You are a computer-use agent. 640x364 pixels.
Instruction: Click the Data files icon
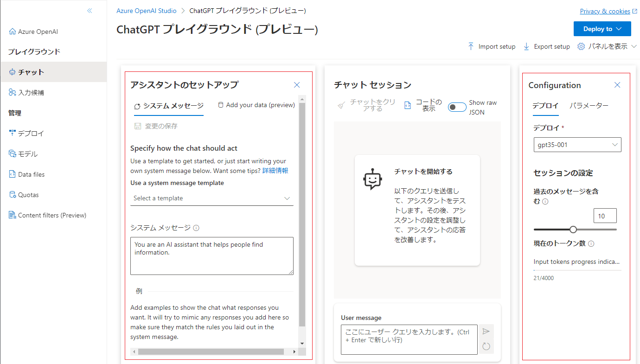pos(13,174)
